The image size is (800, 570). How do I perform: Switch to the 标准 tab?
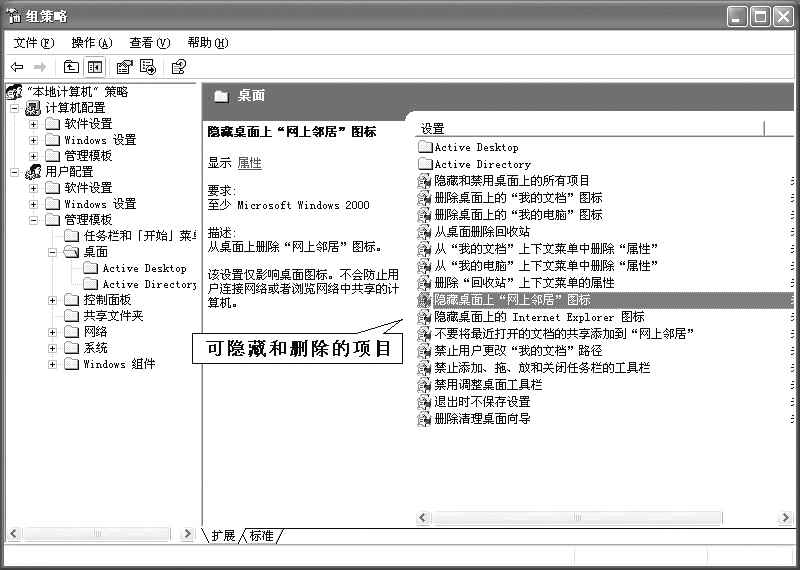coord(261,536)
